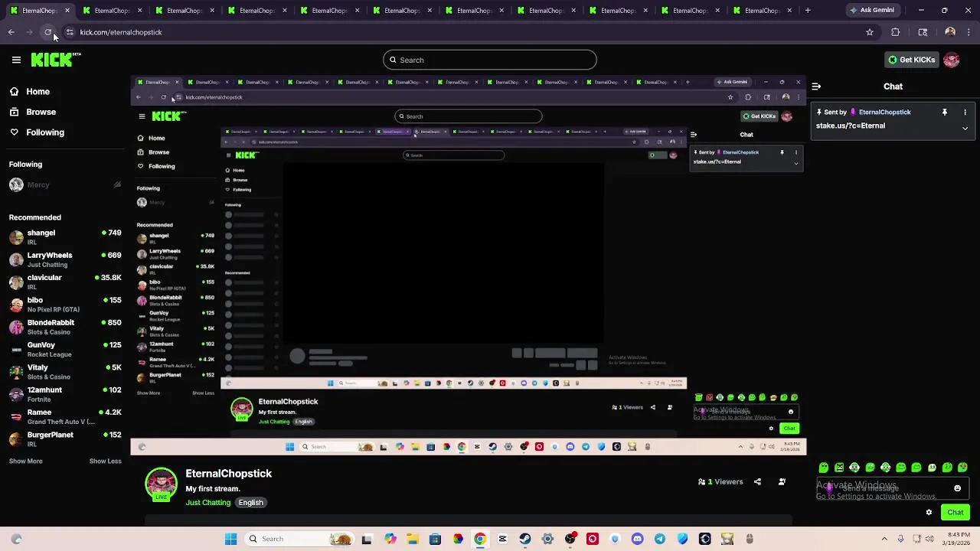The height and width of the screenshot is (551, 980).
Task: Open the user profile avatar menu
Action: [952, 60]
